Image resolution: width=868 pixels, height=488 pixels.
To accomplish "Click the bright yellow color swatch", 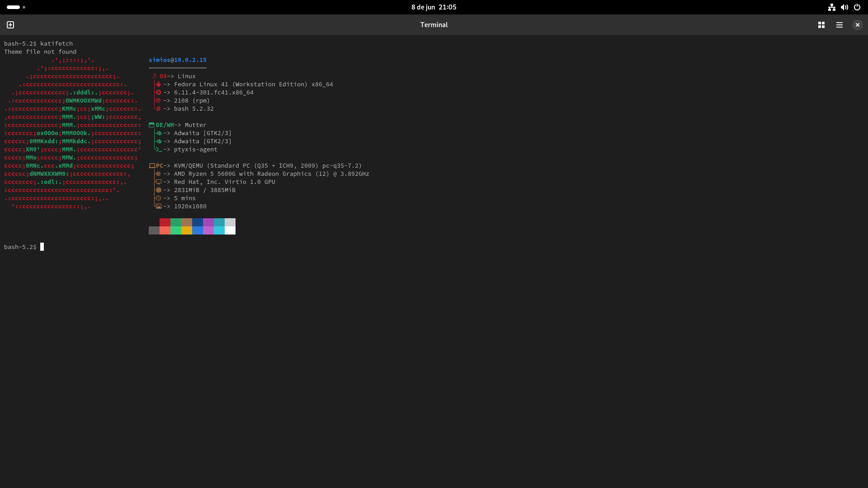I will 187,230.
